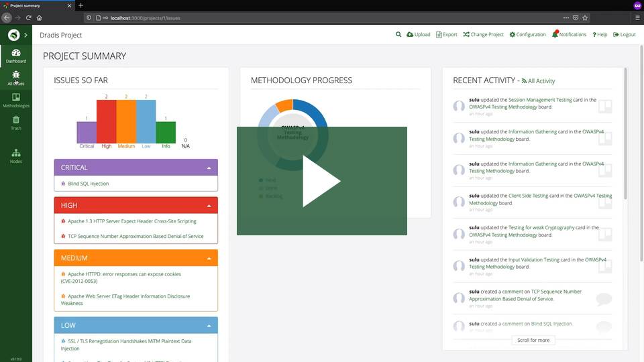Click Export in the top navigation

coord(447,34)
